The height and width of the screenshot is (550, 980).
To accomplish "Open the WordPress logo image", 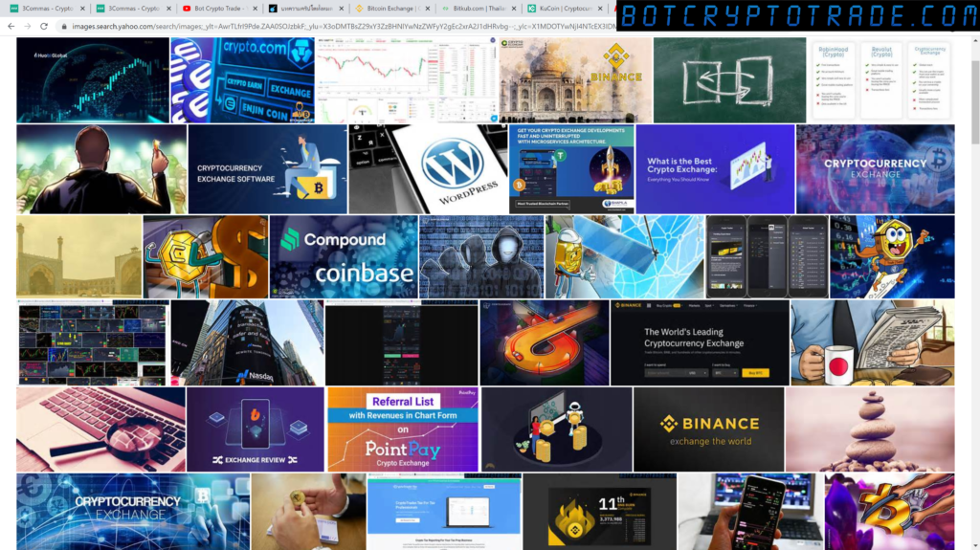I will [428, 168].
